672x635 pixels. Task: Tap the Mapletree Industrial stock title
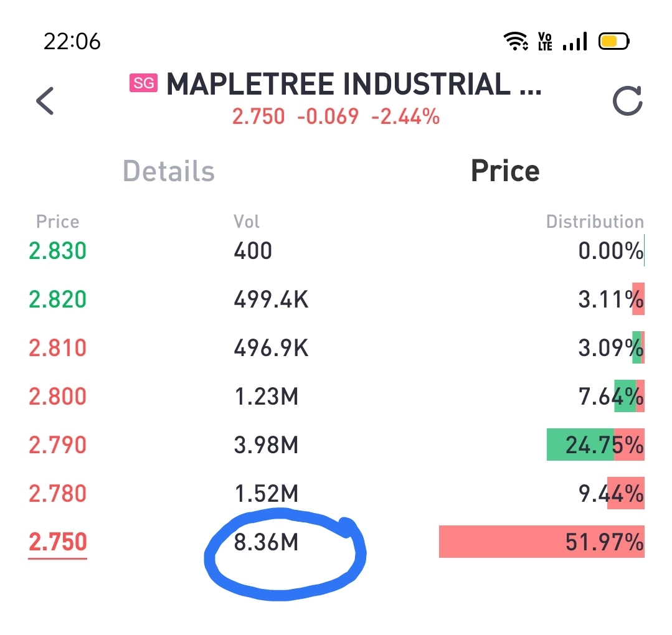point(354,85)
